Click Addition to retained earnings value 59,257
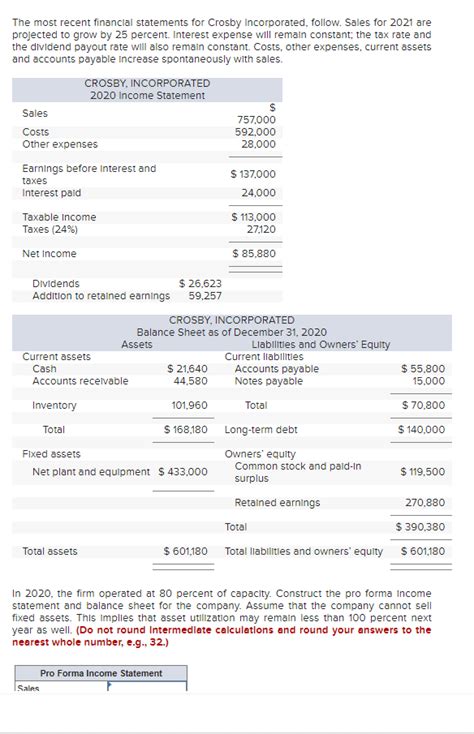474x734 pixels. point(205,296)
